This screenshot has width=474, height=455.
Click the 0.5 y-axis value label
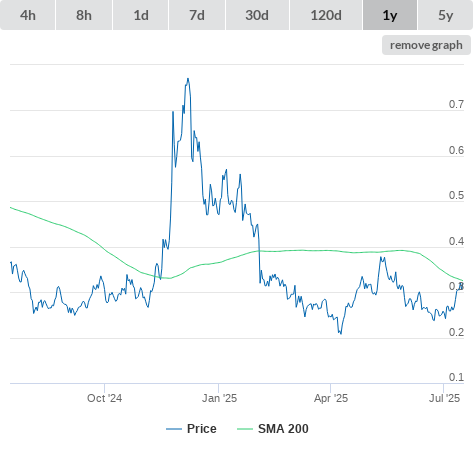pyautogui.click(x=456, y=195)
